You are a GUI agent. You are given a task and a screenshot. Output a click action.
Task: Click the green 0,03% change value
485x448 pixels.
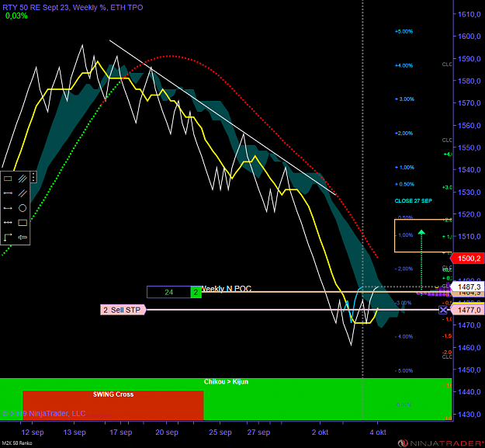click(16, 16)
